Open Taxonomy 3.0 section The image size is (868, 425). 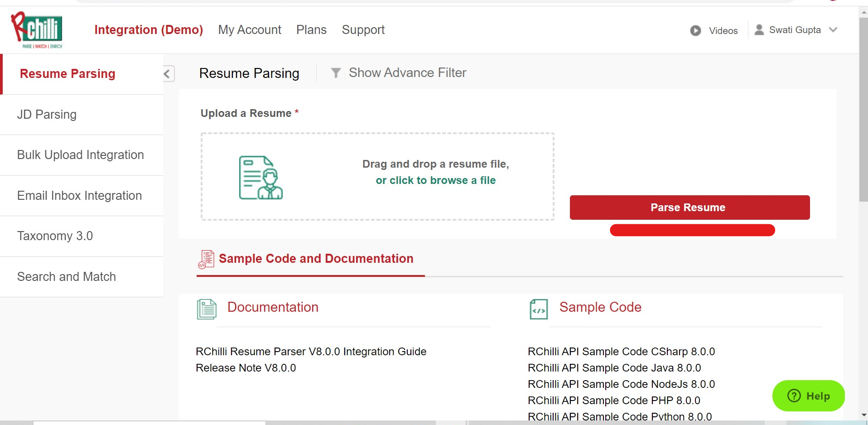click(82, 236)
